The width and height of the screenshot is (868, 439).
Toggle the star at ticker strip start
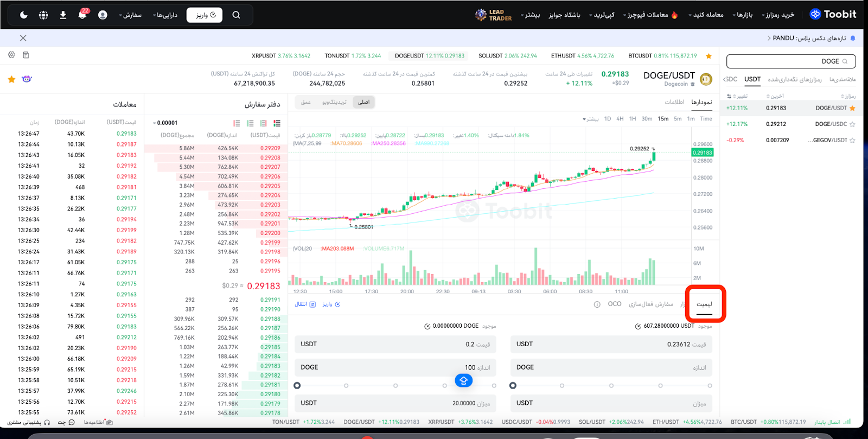click(709, 56)
